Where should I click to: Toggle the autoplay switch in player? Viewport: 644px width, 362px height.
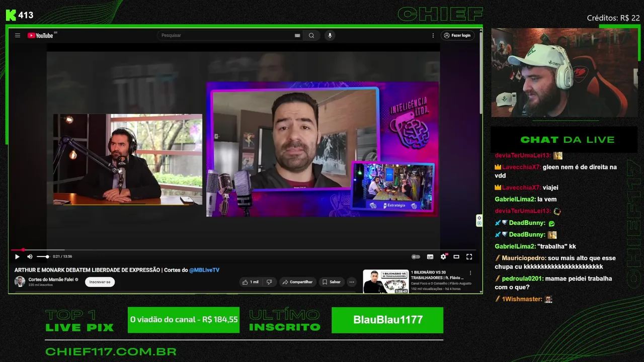tap(416, 256)
